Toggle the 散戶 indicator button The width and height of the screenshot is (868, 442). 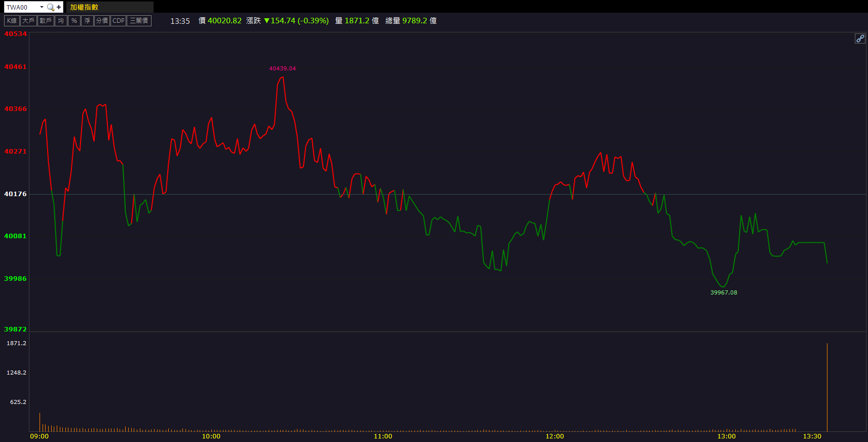[x=46, y=21]
